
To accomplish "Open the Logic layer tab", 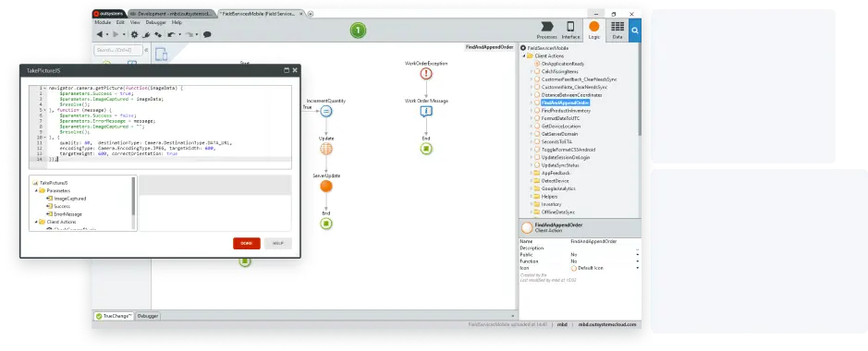I will pos(594,30).
